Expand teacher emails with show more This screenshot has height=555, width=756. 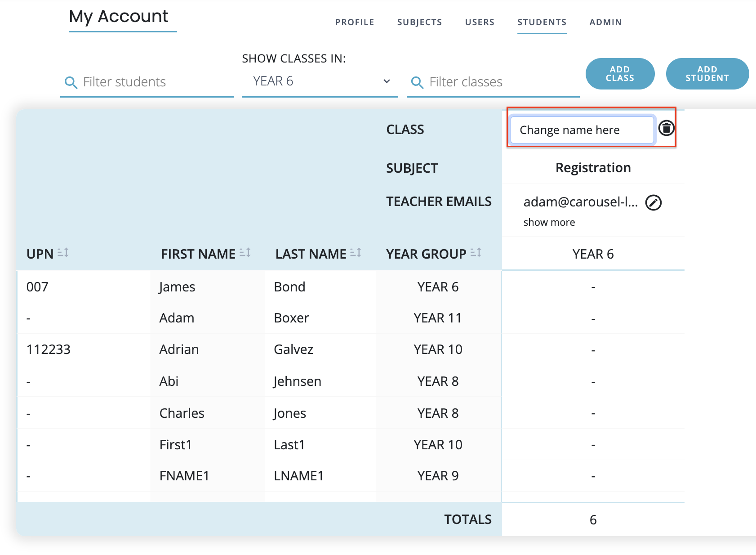tap(549, 223)
